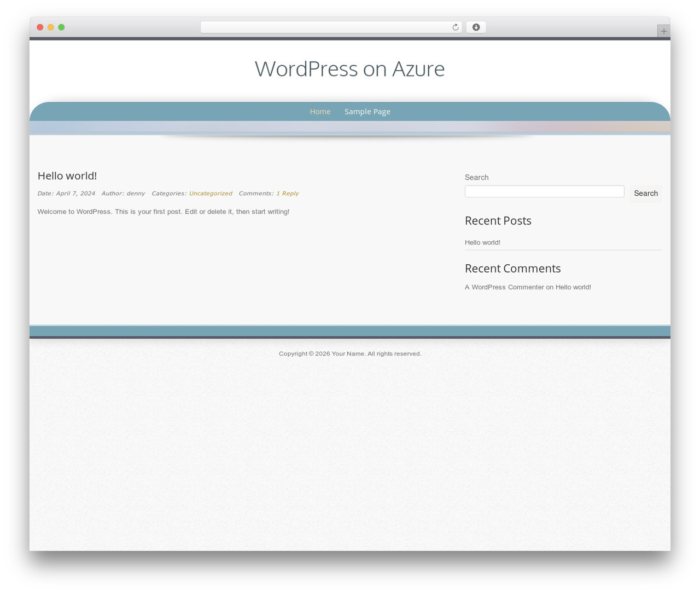Click the Copyright 2026 footer text

[350, 354]
